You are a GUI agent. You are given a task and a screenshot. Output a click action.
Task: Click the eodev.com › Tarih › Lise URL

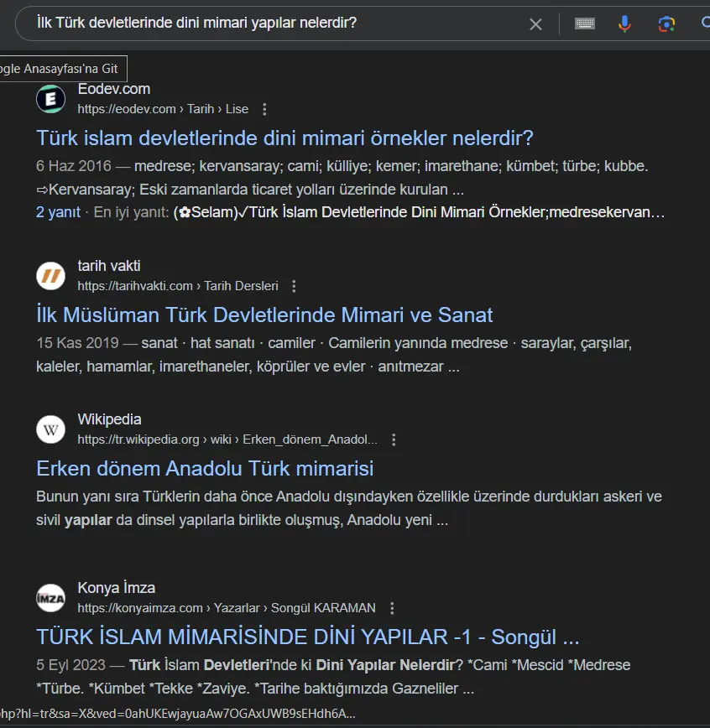[x=163, y=109]
